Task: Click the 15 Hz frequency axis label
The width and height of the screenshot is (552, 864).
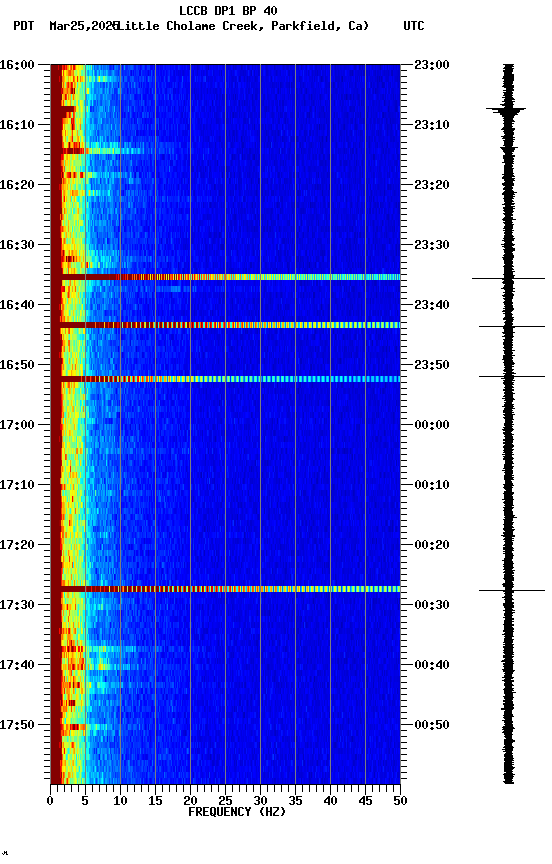Action: [155, 801]
